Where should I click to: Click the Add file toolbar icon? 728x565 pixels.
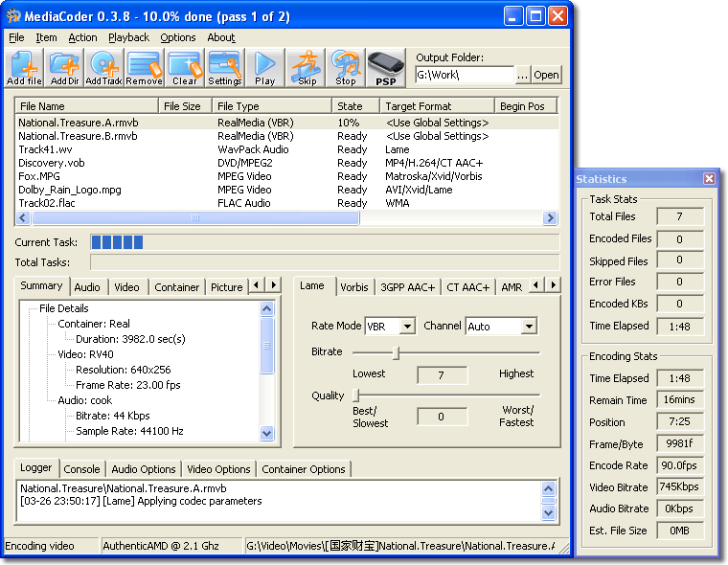click(25, 68)
